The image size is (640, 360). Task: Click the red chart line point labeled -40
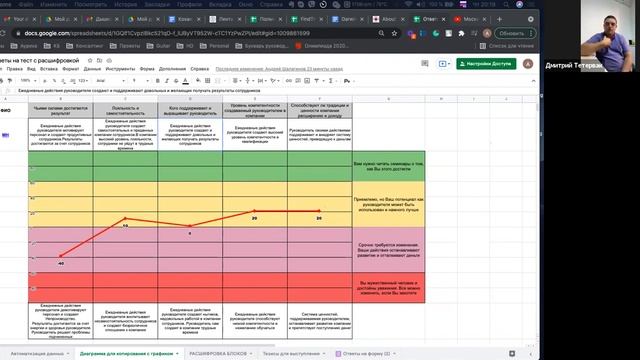60,256
